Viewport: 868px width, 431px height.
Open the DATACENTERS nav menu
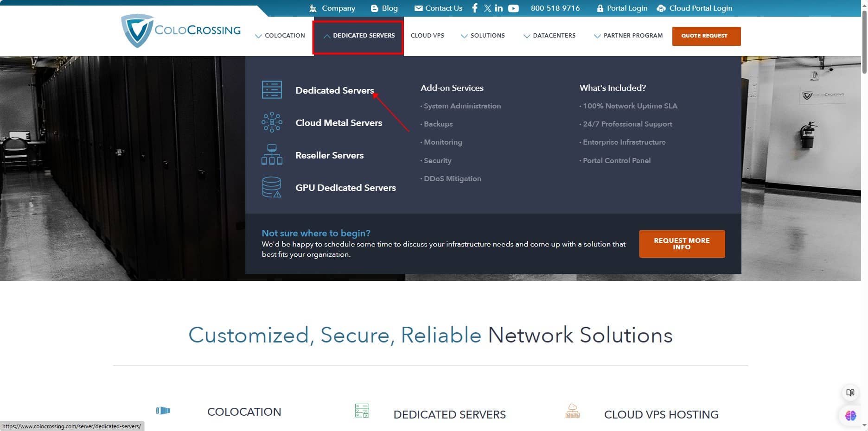(554, 36)
